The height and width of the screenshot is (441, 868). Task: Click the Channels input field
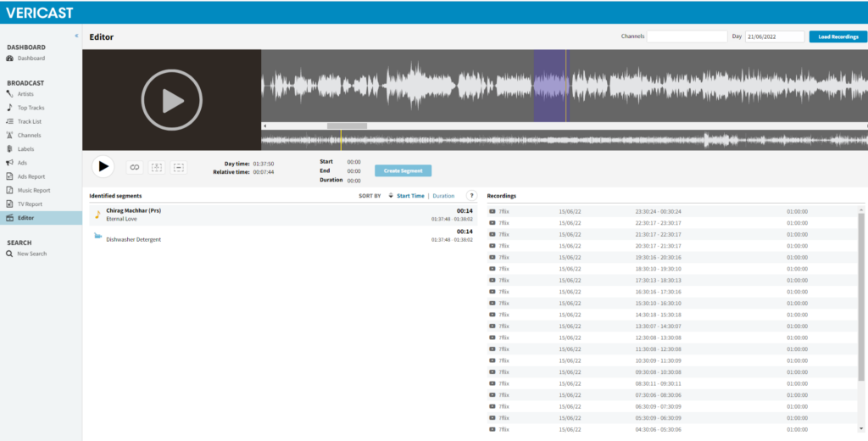coord(687,36)
